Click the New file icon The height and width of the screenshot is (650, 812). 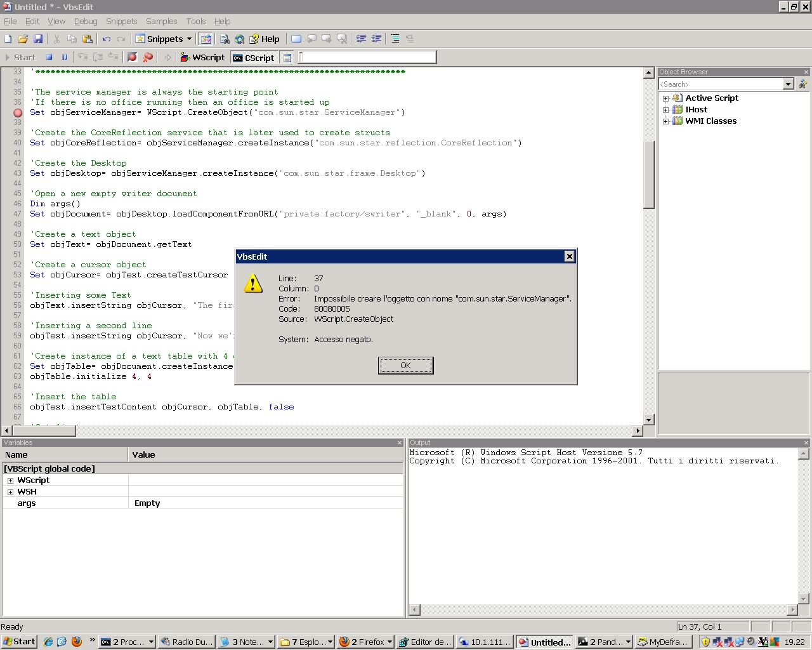[x=8, y=39]
